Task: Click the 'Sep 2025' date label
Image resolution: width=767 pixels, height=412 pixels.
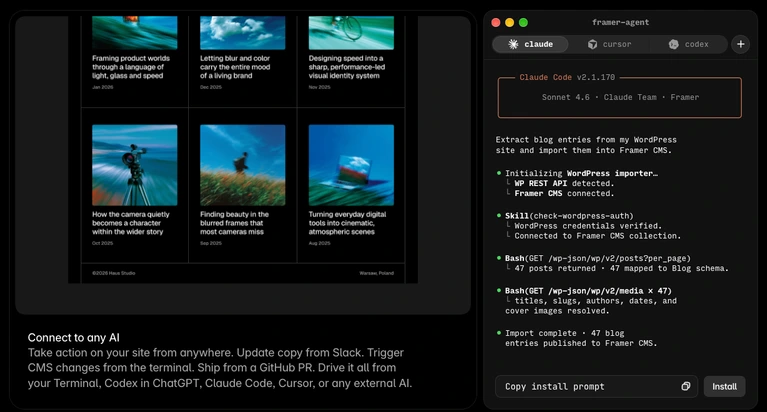Action: click(211, 243)
